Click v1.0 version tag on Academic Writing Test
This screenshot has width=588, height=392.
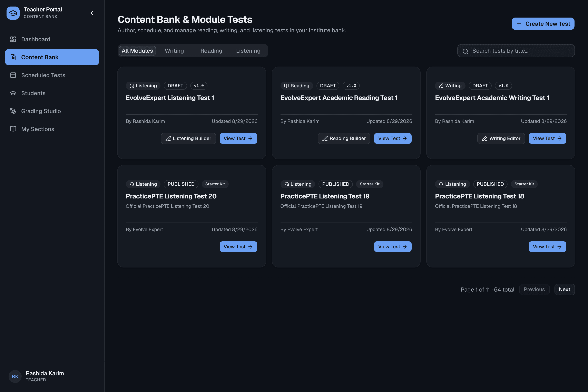tap(503, 86)
